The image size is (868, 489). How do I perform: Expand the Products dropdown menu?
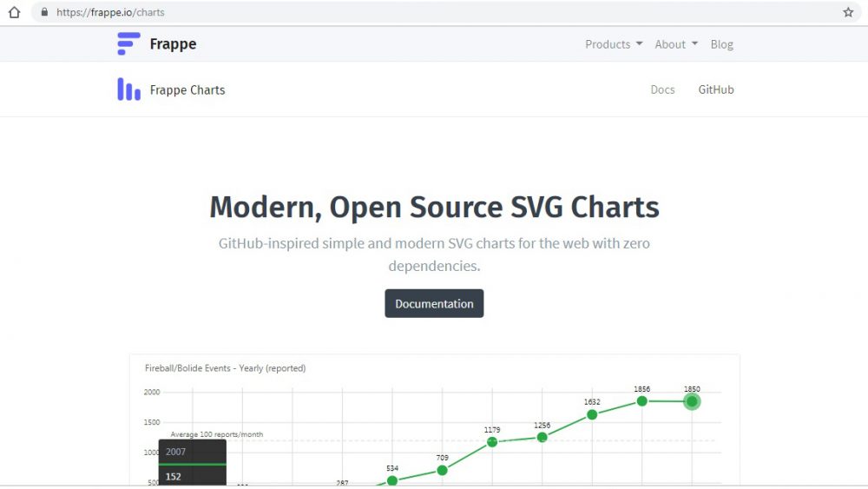[614, 44]
